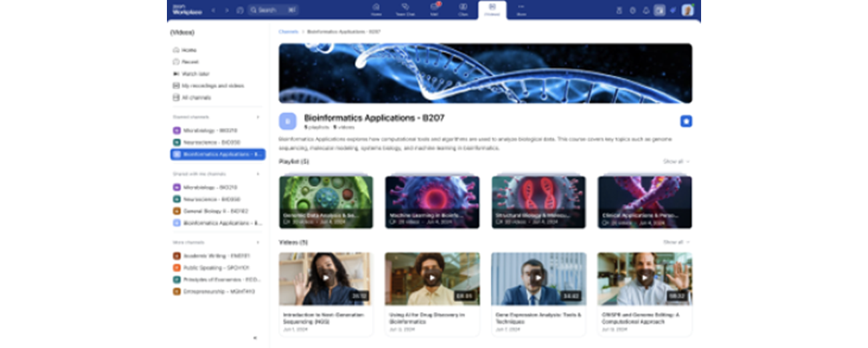Click the blue channel action button
868x348 pixels.
[686, 121]
